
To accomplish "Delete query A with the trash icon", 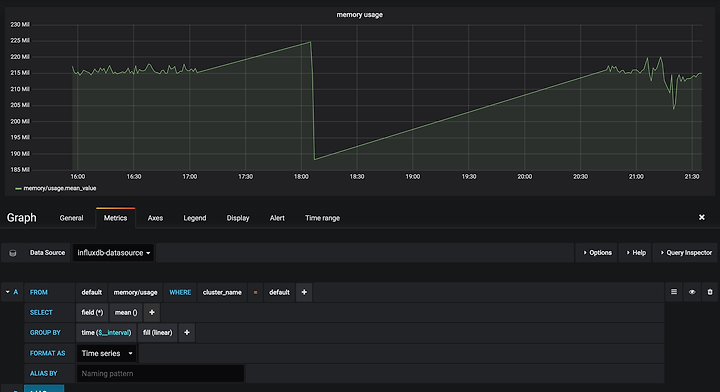I will pos(710,292).
